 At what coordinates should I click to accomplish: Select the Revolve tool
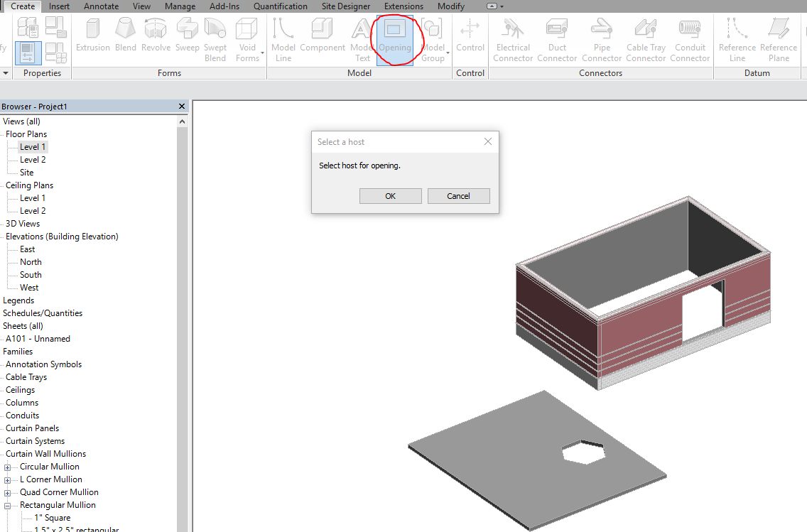click(x=156, y=36)
